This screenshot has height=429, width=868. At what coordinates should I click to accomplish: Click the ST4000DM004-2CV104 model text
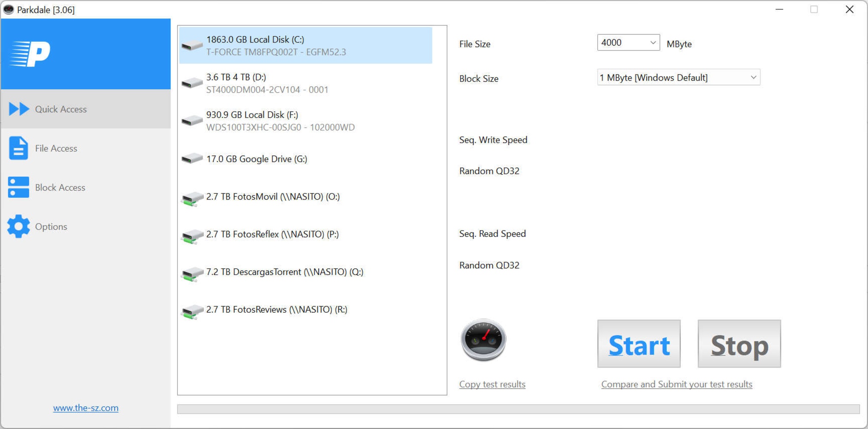tap(255, 90)
